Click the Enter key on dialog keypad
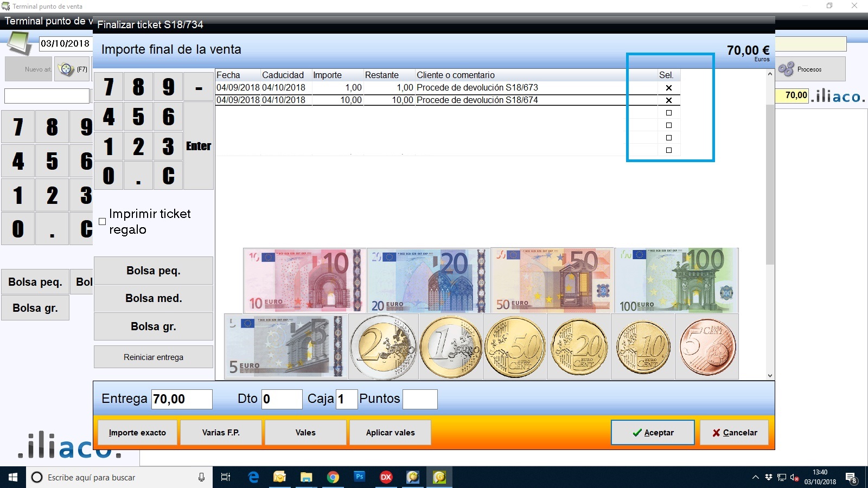The height and width of the screenshot is (488, 868). tap(199, 146)
